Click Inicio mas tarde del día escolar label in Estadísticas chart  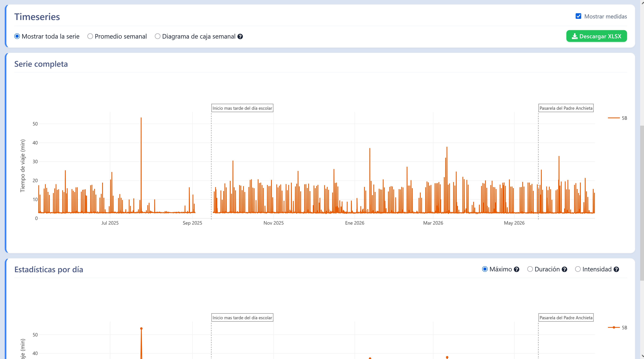pyautogui.click(x=242, y=318)
